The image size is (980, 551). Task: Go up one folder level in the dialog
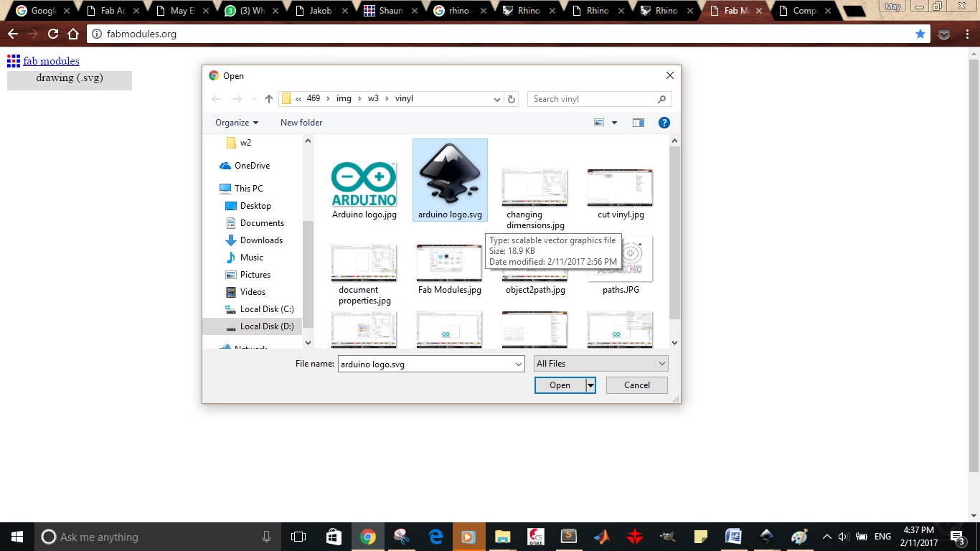tap(269, 99)
